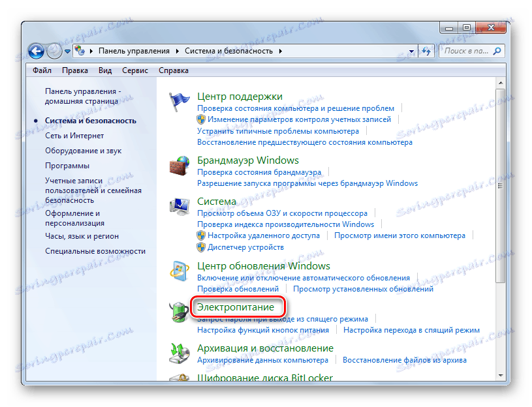532x407 pixels.
Task: Click Устранить типичные проблемы компьютера
Action: (x=278, y=131)
